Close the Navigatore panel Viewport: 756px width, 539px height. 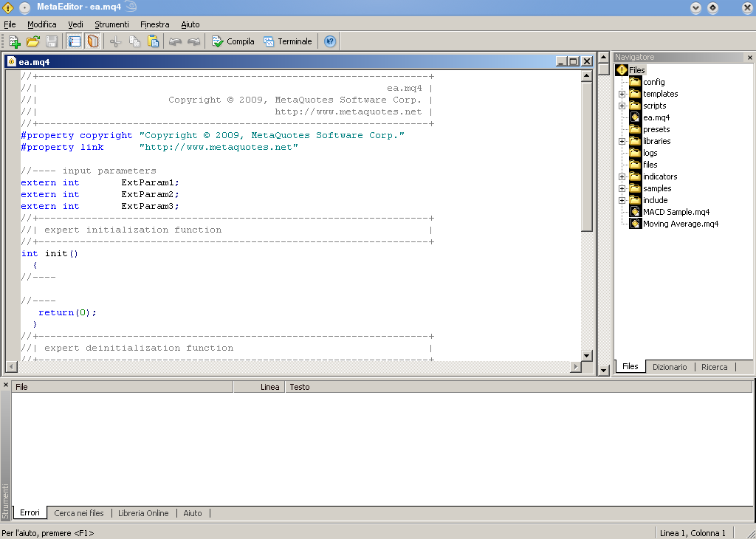coord(750,58)
